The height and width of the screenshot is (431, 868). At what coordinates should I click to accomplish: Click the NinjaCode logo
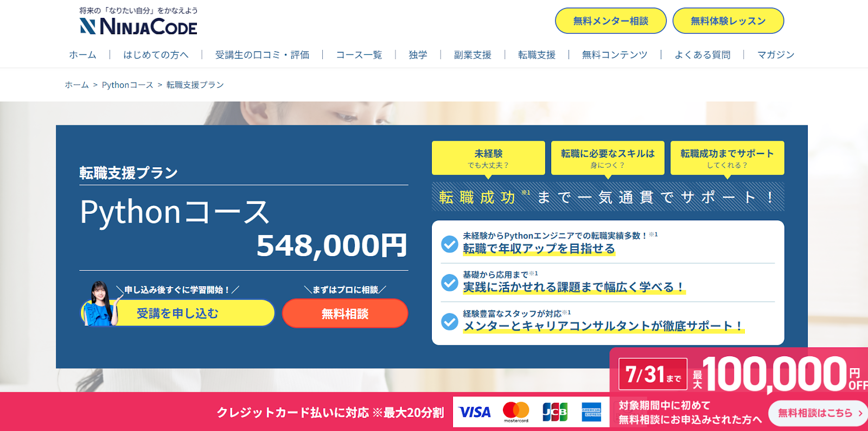coord(138,26)
